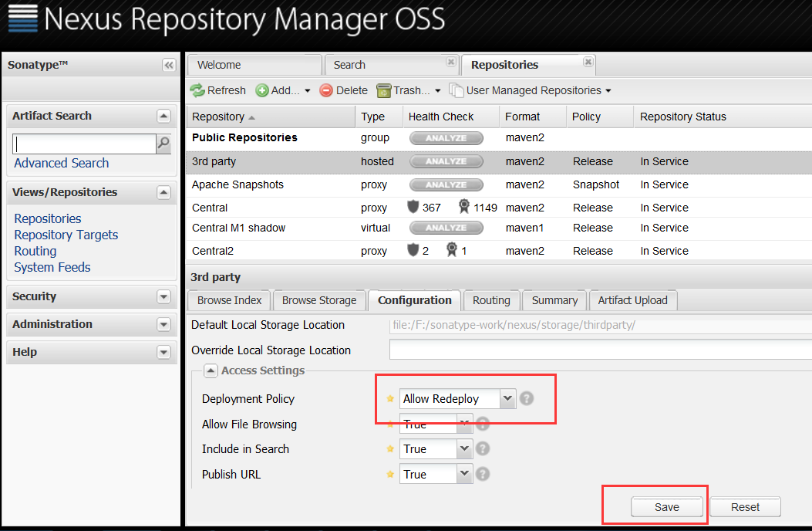The image size is (812, 531).
Task: Analyze Public Repositories health check
Action: click(446, 138)
